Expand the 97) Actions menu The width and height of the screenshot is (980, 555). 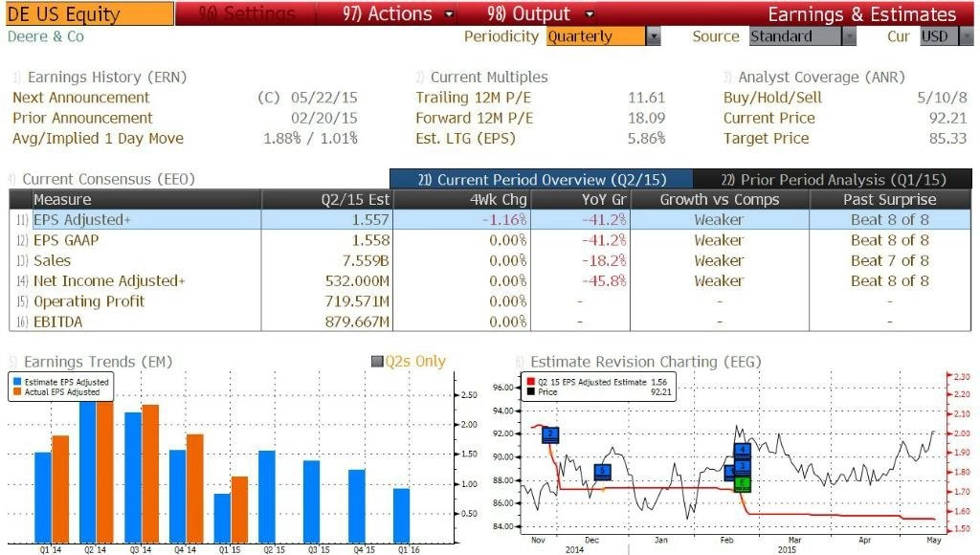(x=397, y=13)
